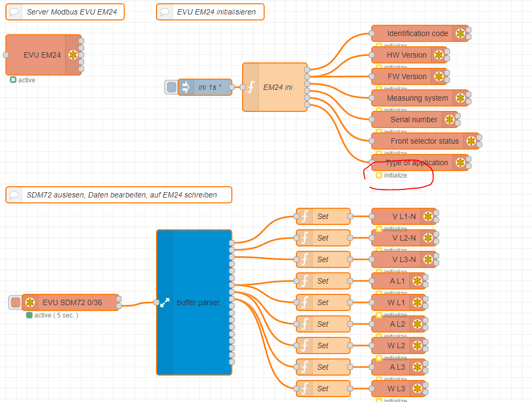Click the inject arrow icon on ini 1s node

point(186,87)
